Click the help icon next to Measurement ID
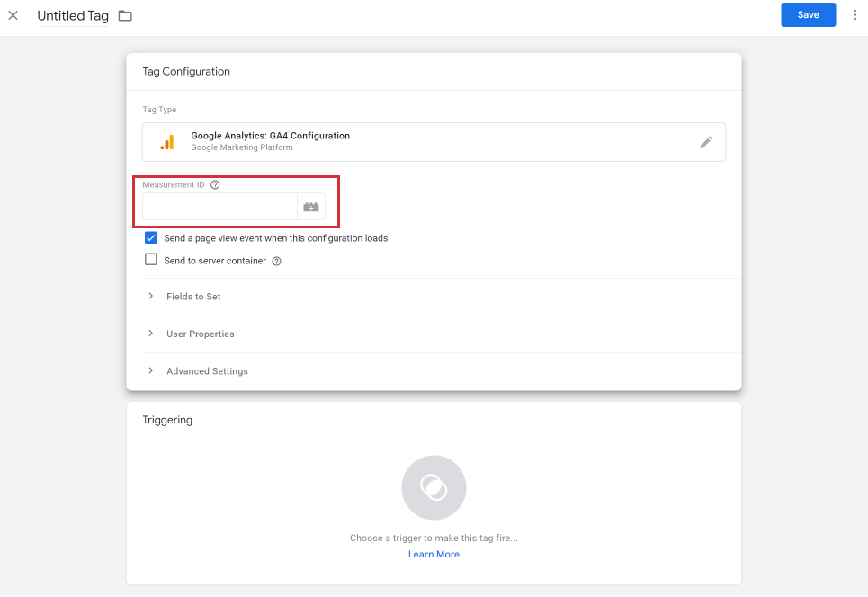Image resolution: width=868 pixels, height=597 pixels. pyautogui.click(x=215, y=185)
